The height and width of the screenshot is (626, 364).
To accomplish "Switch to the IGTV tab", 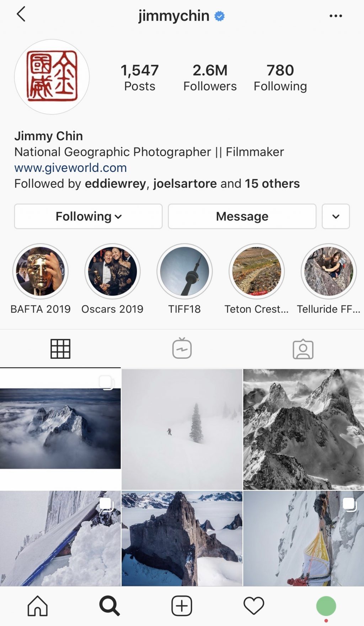I will 182,349.
